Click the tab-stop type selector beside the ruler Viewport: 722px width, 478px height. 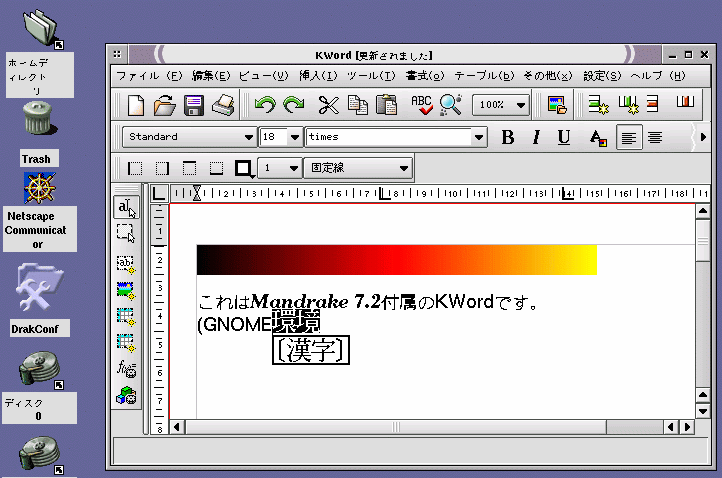point(159,193)
